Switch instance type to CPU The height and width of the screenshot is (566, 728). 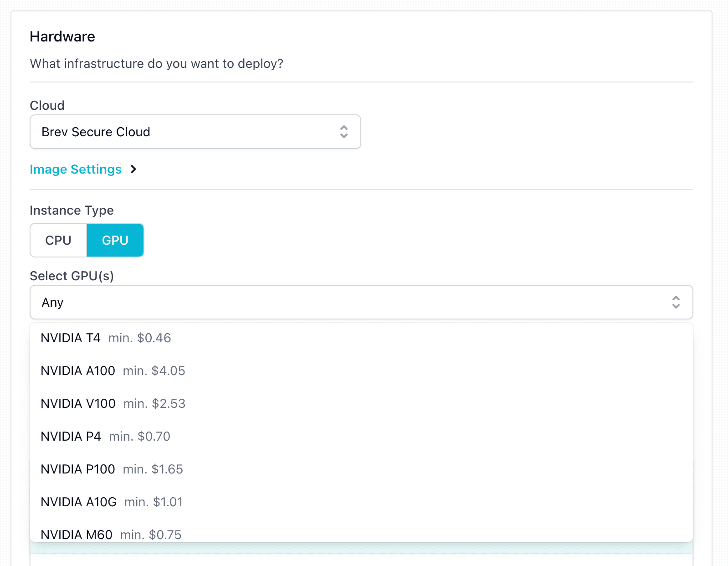[x=58, y=240]
